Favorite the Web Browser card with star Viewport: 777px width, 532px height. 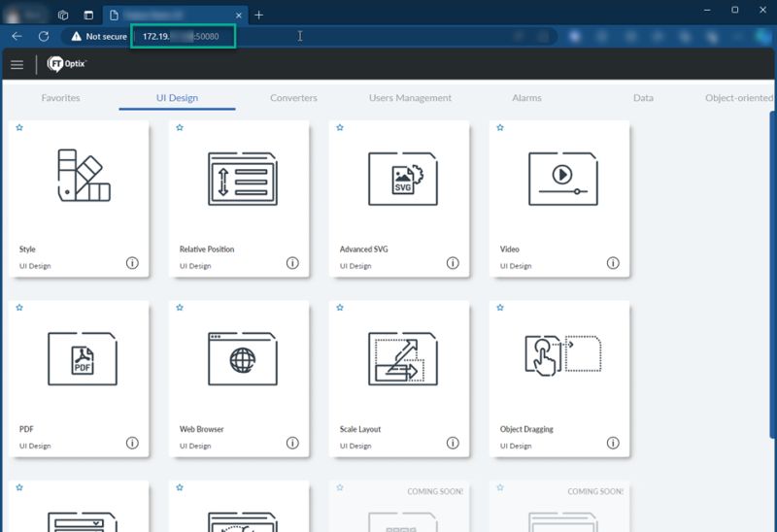180,307
